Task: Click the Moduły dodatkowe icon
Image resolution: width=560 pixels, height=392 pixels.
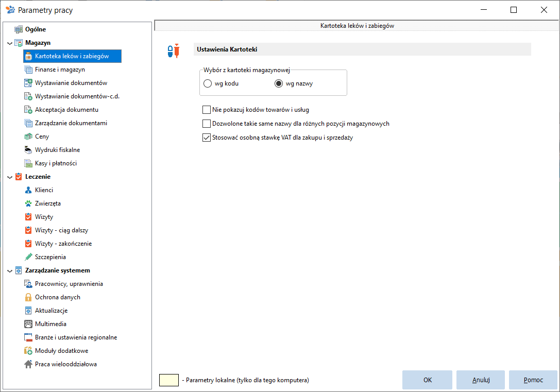Action: point(28,351)
